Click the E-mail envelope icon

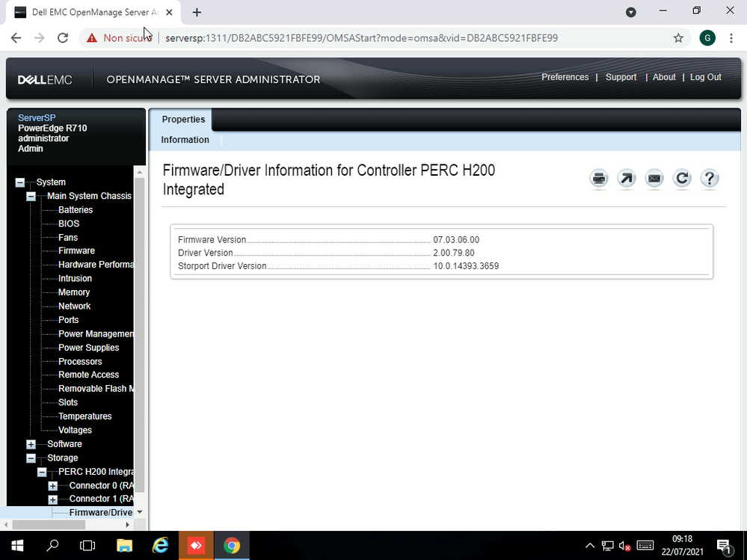click(654, 179)
